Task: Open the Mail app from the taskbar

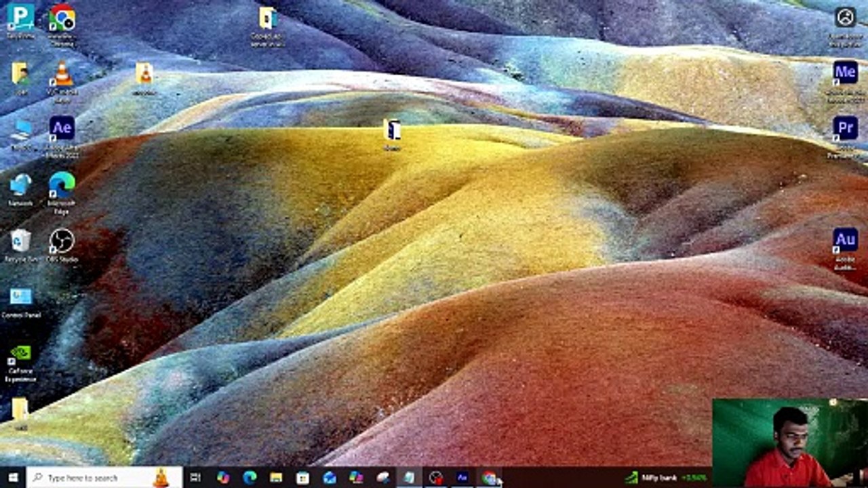Action: pos(330,478)
